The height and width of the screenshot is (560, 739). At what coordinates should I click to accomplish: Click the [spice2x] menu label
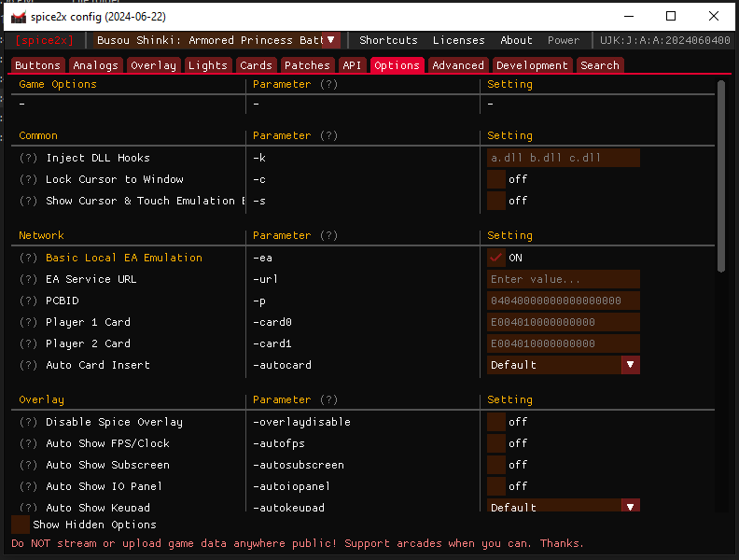coord(45,40)
